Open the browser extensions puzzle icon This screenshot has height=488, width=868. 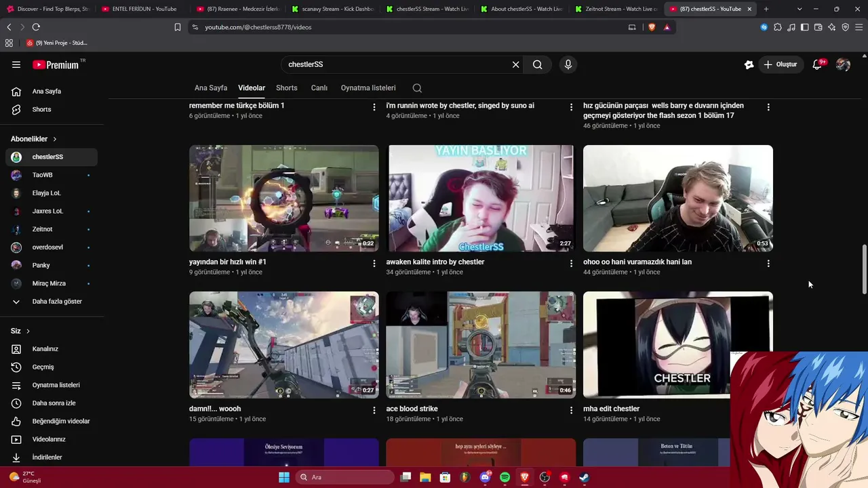pyautogui.click(x=778, y=27)
